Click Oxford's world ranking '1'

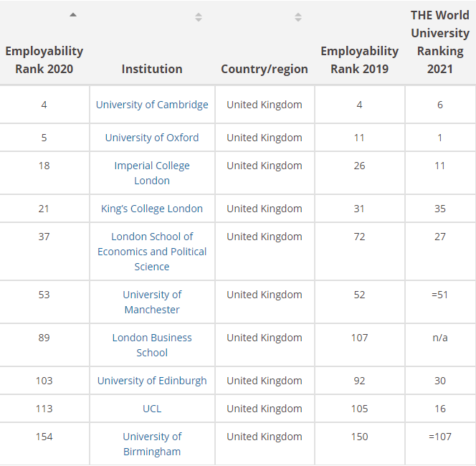(440, 138)
